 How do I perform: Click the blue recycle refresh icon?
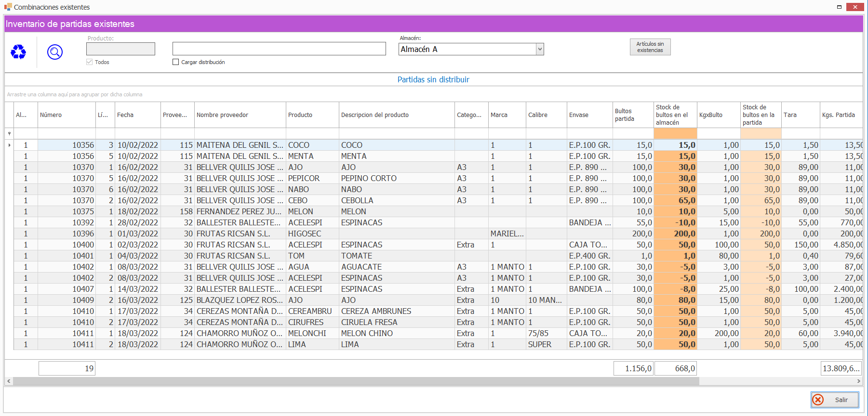point(18,52)
